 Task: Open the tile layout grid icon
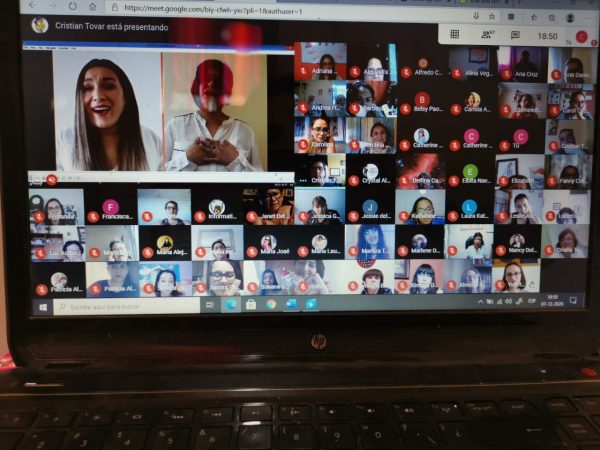pos(455,34)
